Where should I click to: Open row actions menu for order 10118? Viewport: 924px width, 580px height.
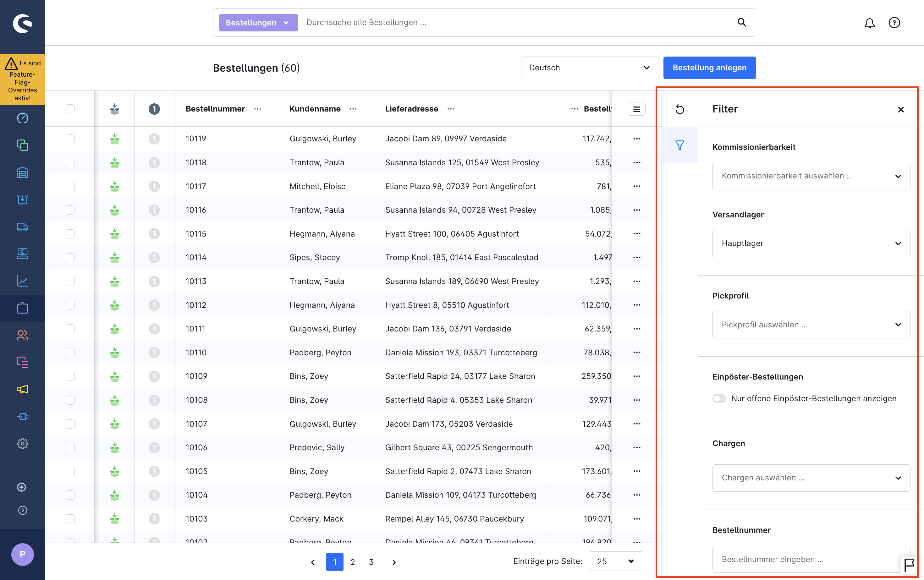[637, 163]
